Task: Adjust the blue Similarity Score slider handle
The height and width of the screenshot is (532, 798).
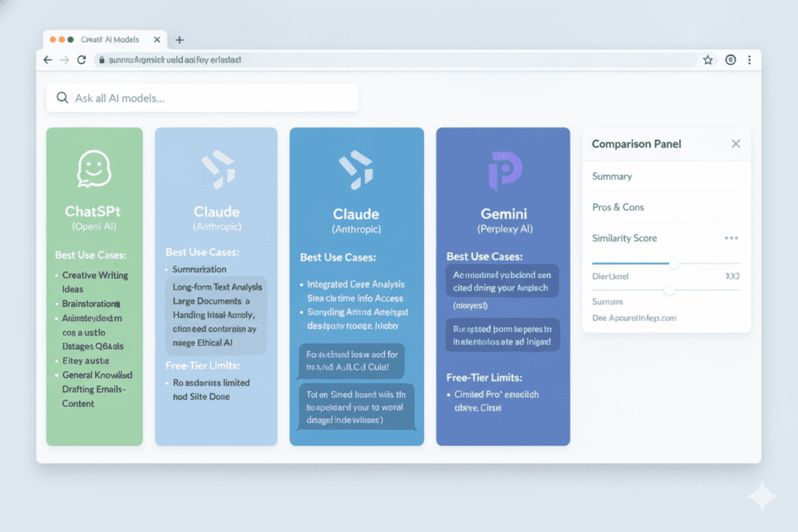Action: click(x=674, y=263)
